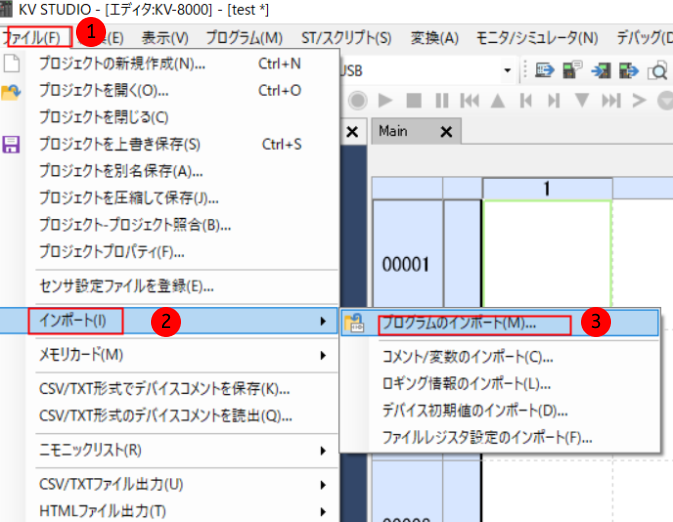
Task: Choose プロジェクトを開く(O)... entry
Action: 182,91
